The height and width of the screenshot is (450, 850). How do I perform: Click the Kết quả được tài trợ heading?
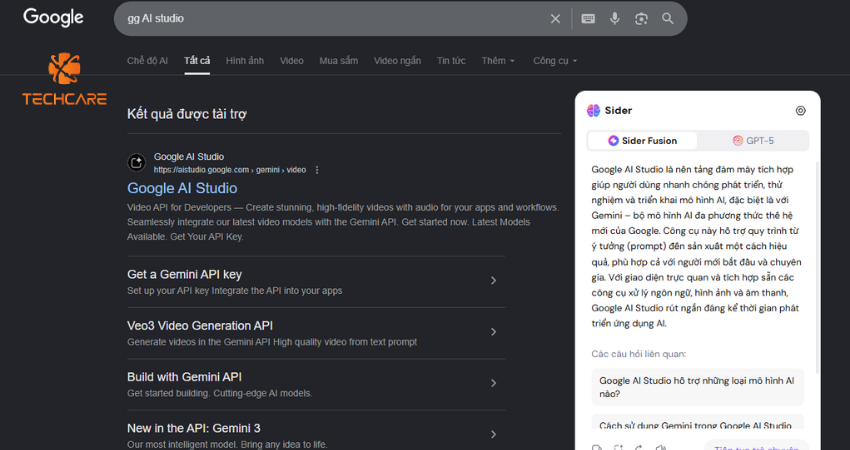pyautogui.click(x=187, y=114)
